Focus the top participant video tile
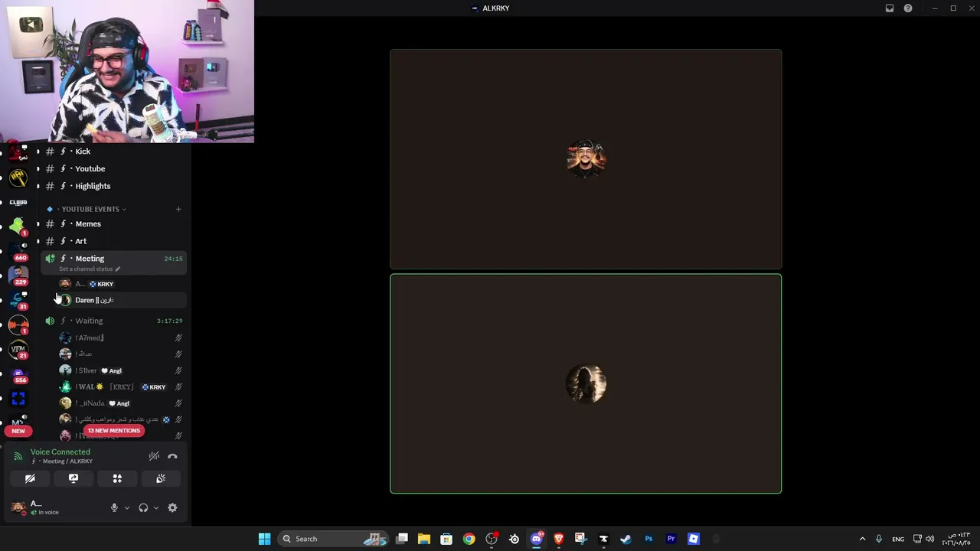This screenshot has height=551, width=980. 586,159
